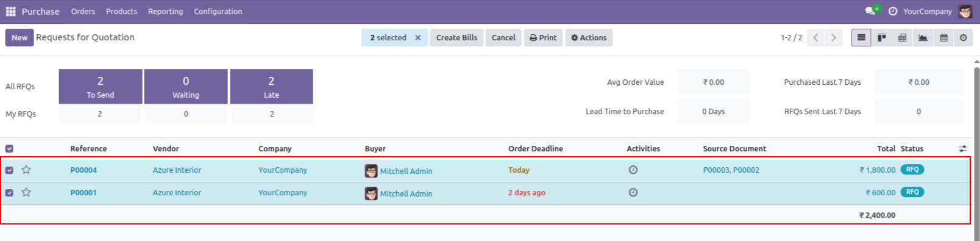Toggle the select-all header checkbox

pos(9,149)
